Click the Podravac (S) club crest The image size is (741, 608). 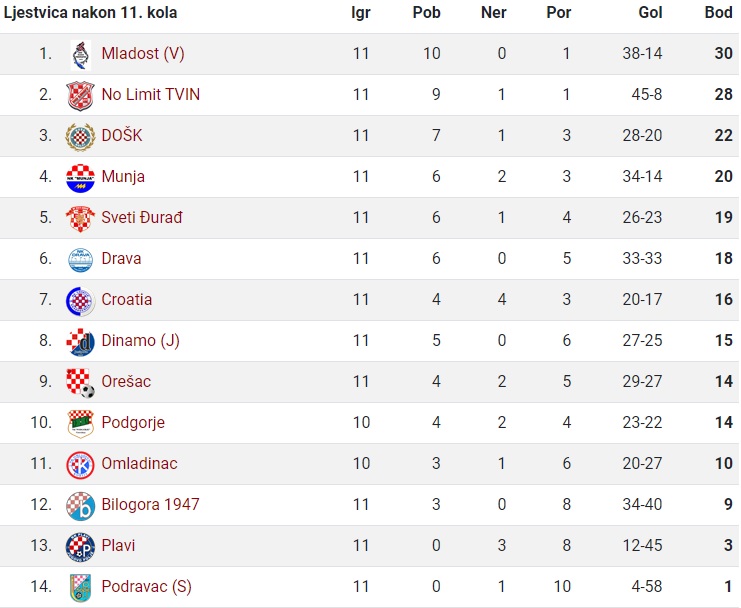[x=80, y=588]
